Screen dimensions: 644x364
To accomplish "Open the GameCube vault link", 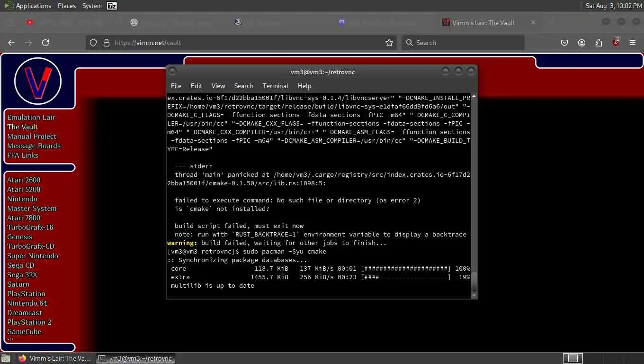I will coord(24,331).
